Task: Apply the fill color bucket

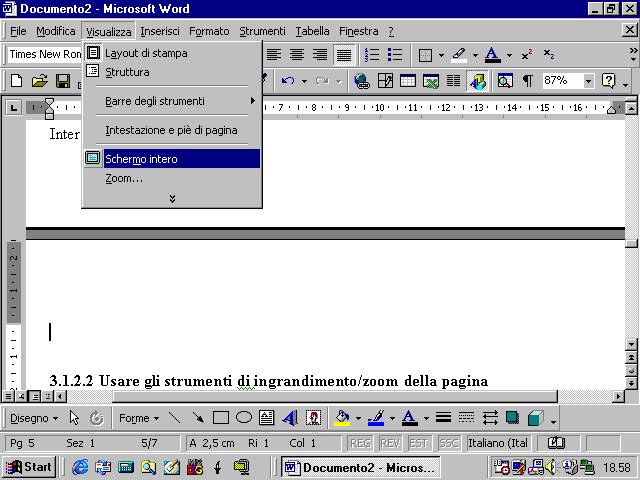Action: pos(342,418)
